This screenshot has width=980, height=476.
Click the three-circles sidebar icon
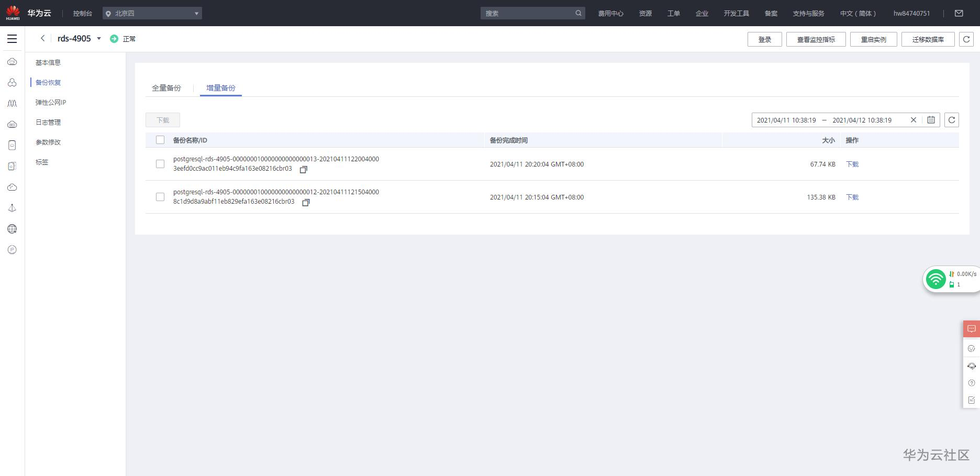12,83
